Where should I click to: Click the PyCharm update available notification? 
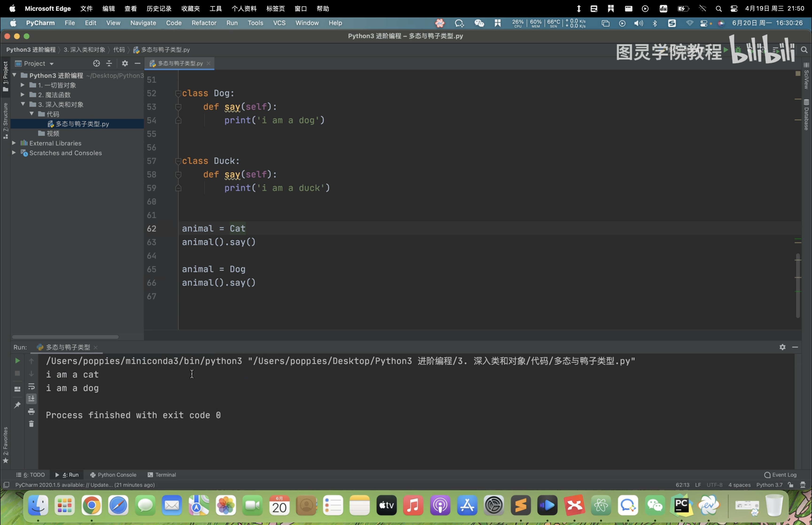[x=85, y=485]
